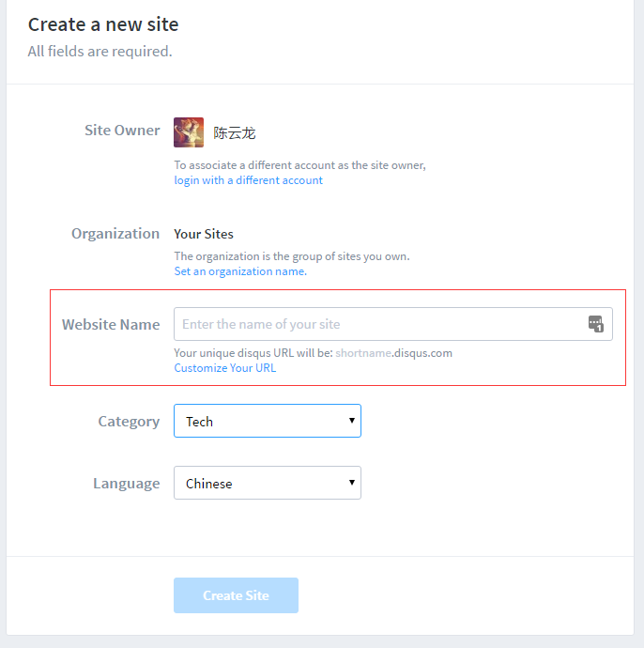Open the Category dropdown showing Tech

click(x=268, y=421)
